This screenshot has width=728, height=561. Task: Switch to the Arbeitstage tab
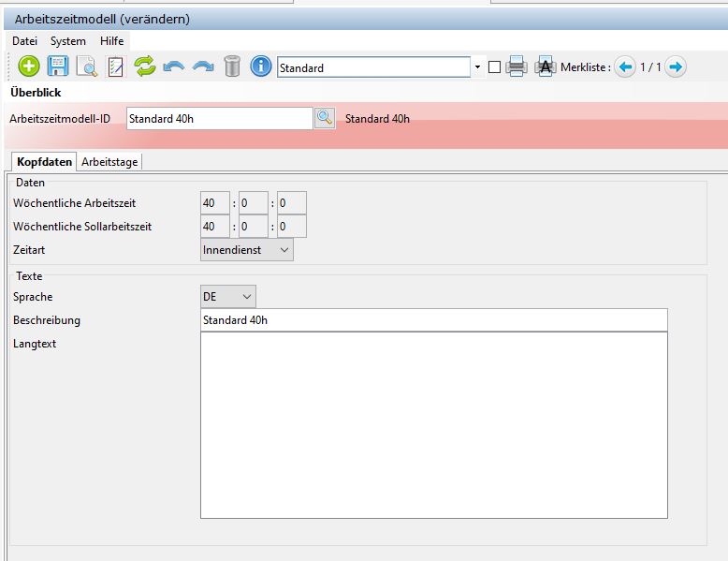click(x=109, y=162)
